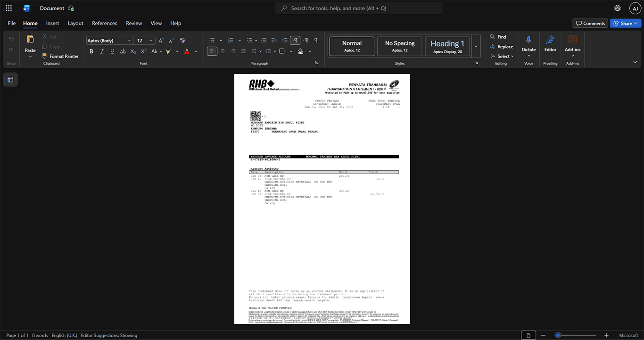Expand the Styles gallery
The width and height of the screenshot is (644, 340).
476,46
